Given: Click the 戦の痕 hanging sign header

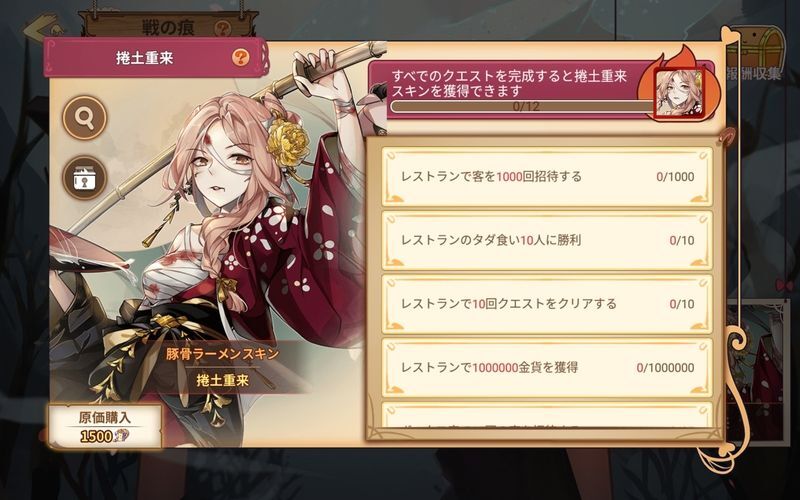Looking at the screenshot, I should point(168,27).
